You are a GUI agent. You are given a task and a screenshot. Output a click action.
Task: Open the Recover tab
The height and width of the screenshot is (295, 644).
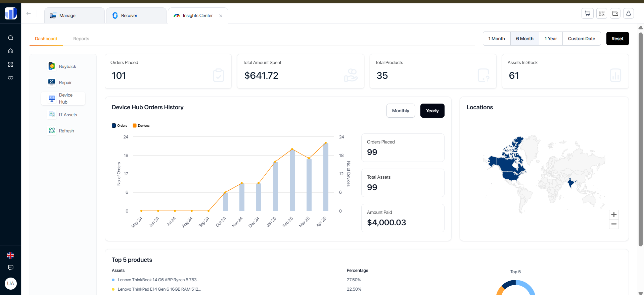(129, 15)
